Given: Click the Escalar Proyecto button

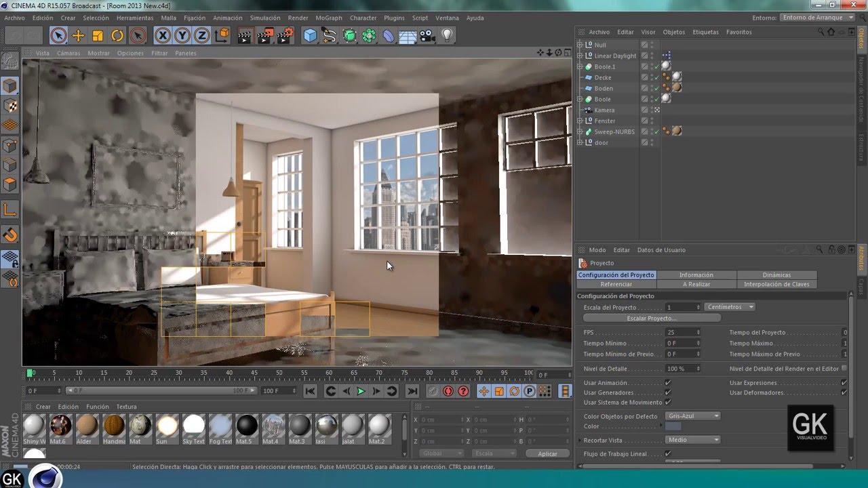Looking at the screenshot, I should [652, 318].
